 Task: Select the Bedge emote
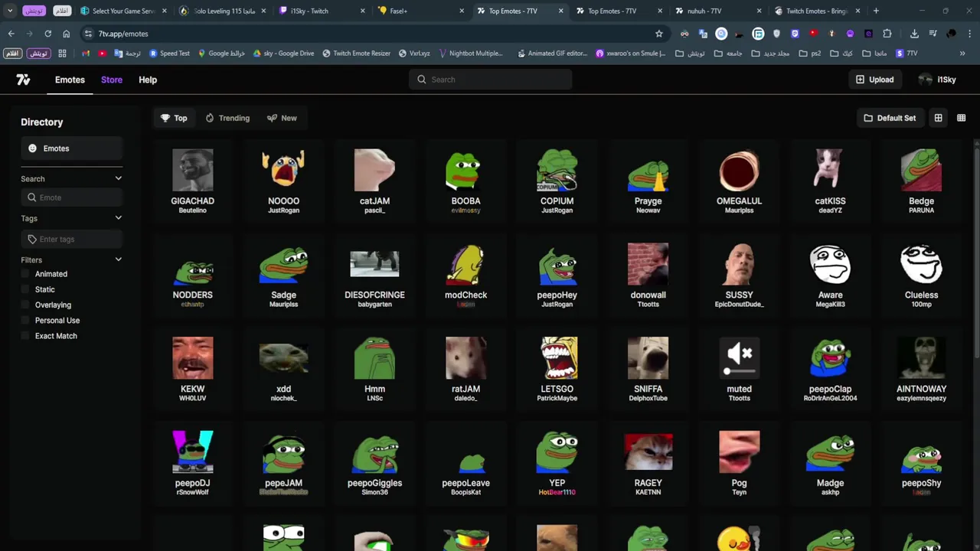[x=921, y=181]
